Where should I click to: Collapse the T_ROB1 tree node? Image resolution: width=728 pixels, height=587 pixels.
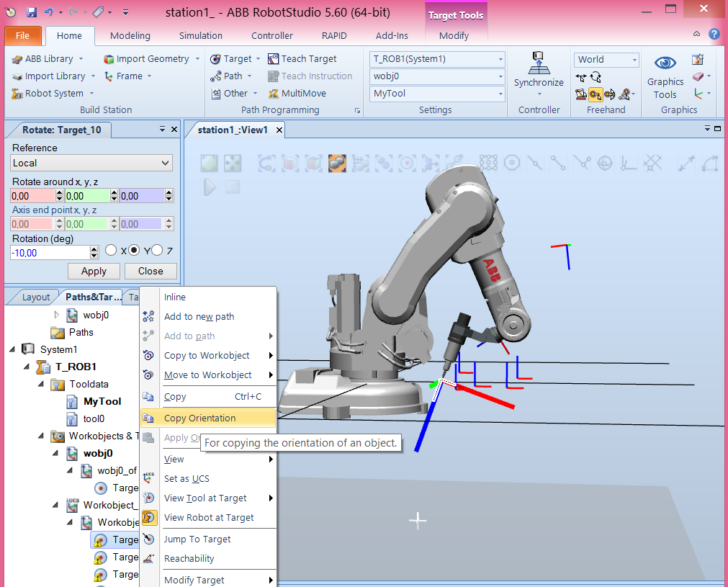point(27,367)
